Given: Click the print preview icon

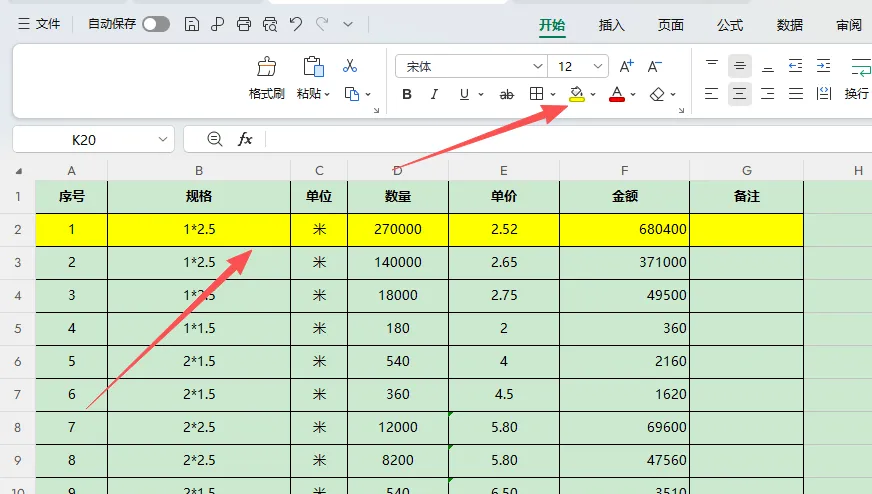Looking at the screenshot, I should coord(270,24).
